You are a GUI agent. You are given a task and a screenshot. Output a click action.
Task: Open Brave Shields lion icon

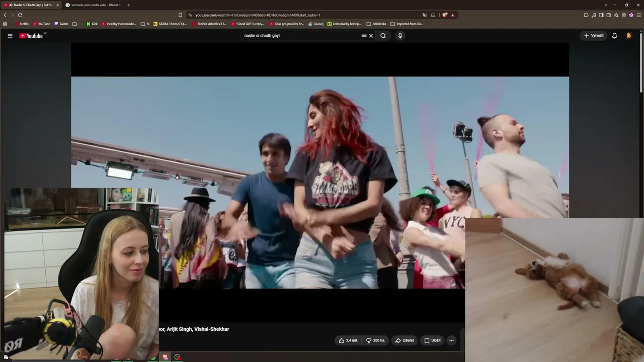coord(445,15)
